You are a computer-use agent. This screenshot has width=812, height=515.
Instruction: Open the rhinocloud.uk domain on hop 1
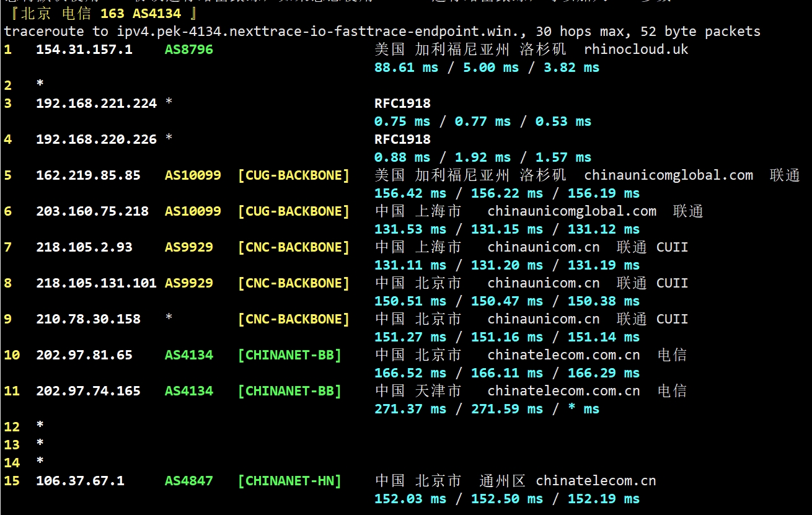(x=636, y=50)
